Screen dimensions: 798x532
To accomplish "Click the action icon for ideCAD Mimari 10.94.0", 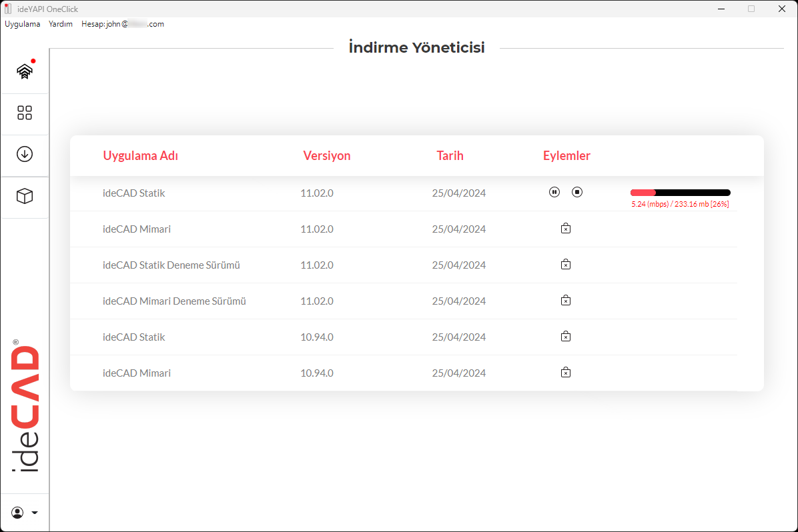I will 566,373.
